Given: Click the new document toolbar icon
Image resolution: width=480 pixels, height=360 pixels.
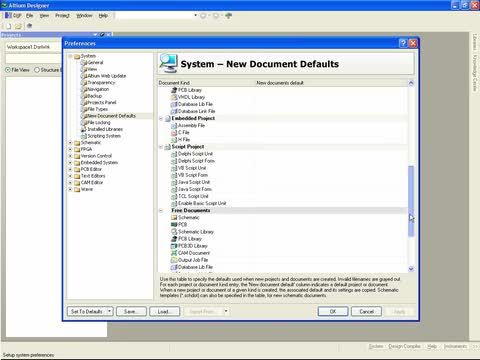Looking at the screenshot, I should click(x=8, y=26).
